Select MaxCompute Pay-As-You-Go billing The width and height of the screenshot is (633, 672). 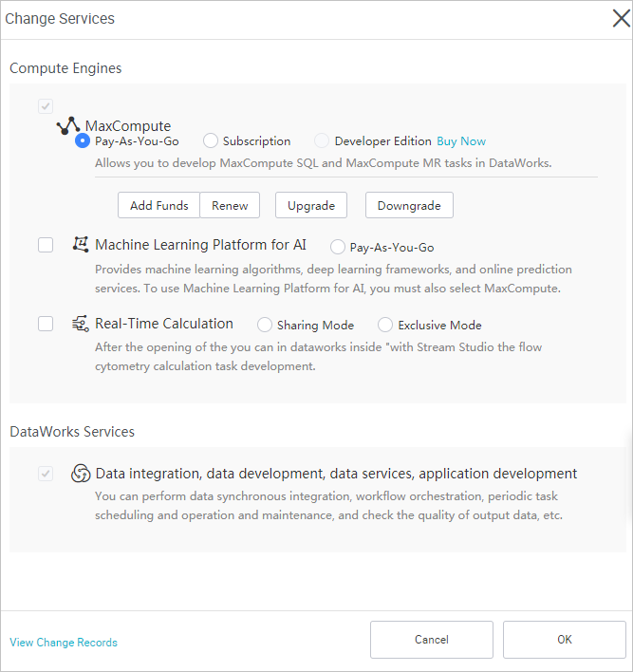point(83,140)
